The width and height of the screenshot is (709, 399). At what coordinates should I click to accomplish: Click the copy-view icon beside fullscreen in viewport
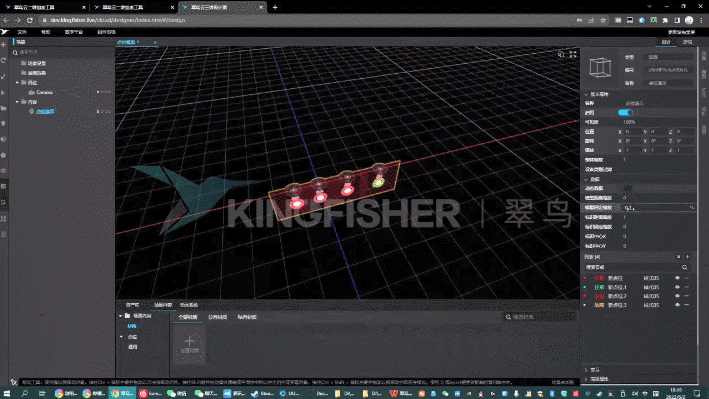561,54
